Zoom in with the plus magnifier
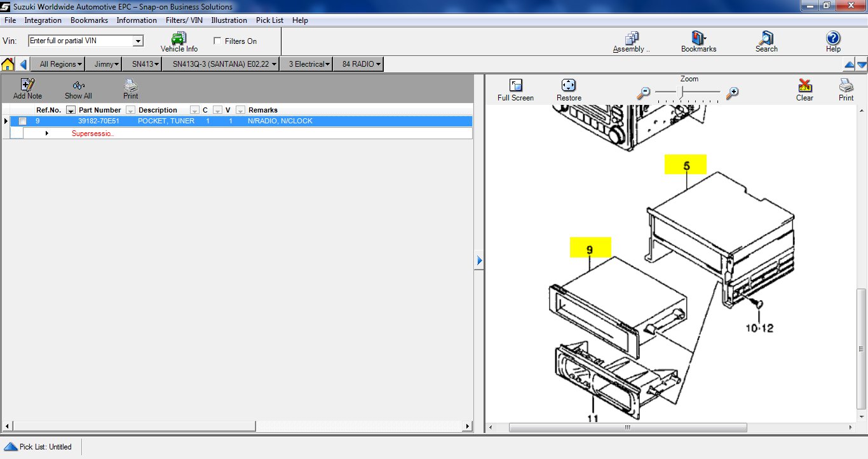 click(732, 93)
